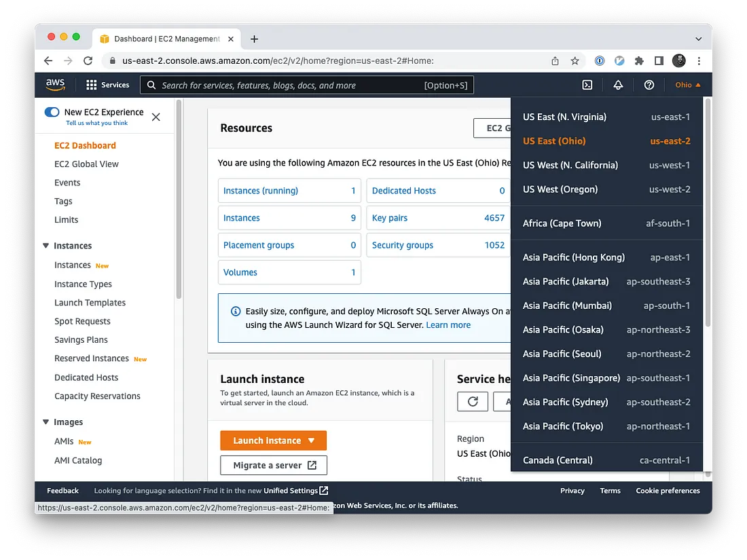747x560 pixels.
Task: Toggle the New EC2 Experience switch
Action: 52,112
